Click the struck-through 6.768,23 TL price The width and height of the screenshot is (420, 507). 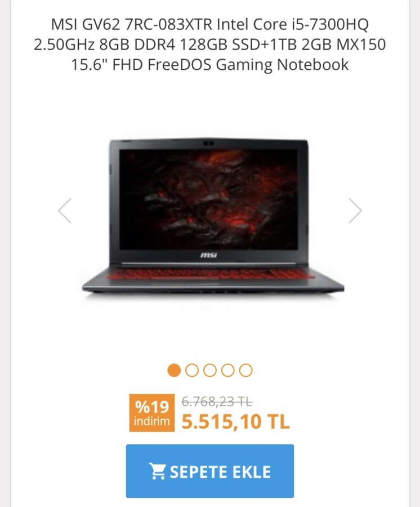click(217, 402)
